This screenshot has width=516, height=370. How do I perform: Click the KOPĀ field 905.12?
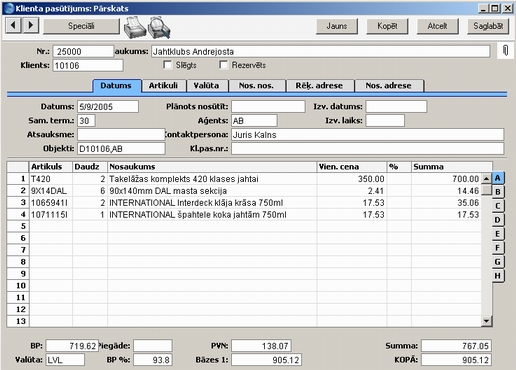456,360
